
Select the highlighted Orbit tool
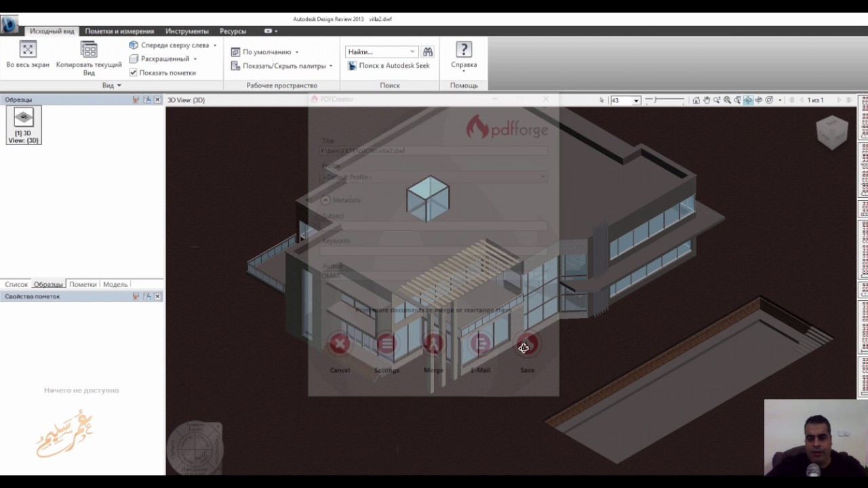pos(748,100)
